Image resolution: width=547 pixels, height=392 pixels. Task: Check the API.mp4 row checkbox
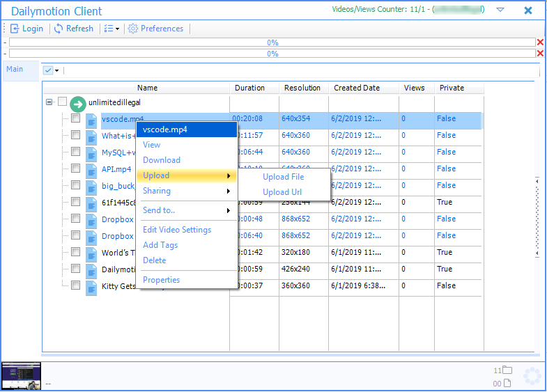click(75, 168)
